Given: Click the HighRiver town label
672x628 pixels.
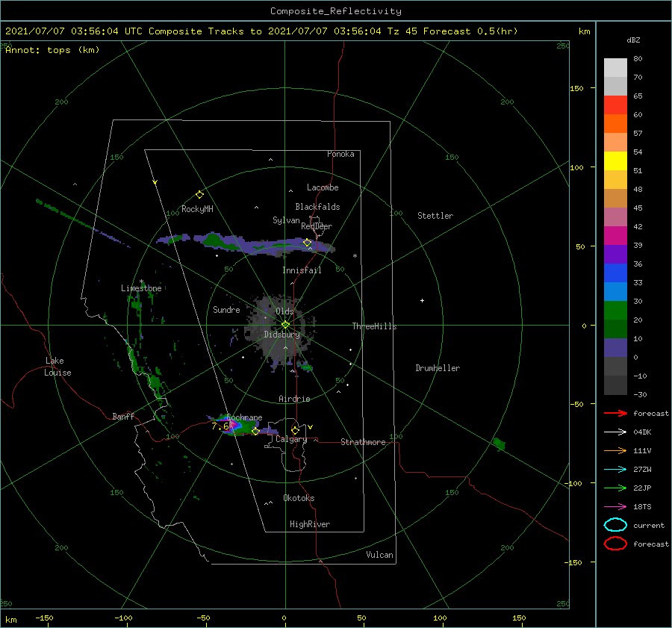Looking at the screenshot, I should click(310, 524).
